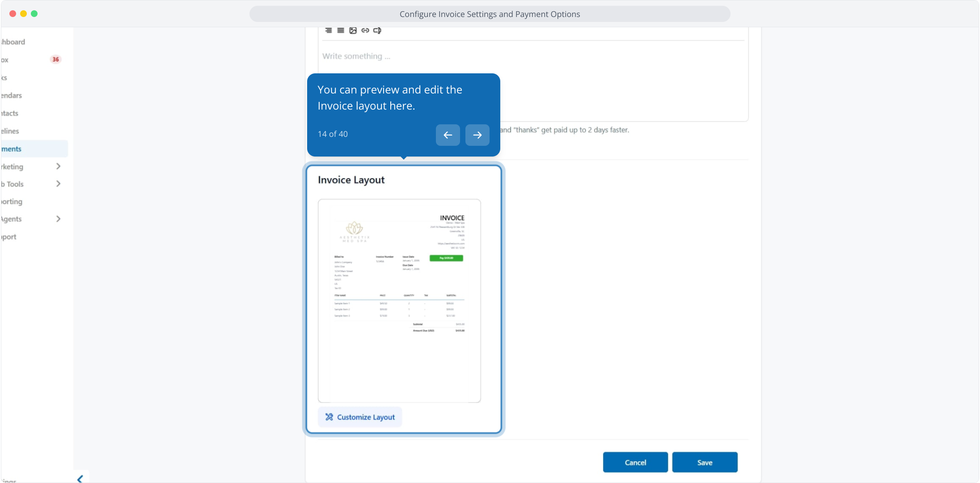
Task: Go to previous tour step arrow
Action: [448, 135]
